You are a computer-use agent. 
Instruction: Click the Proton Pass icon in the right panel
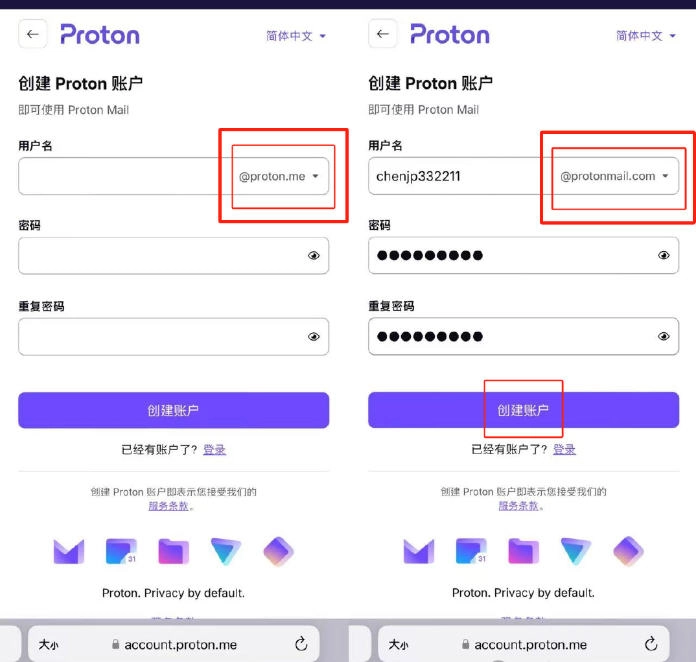pos(628,551)
